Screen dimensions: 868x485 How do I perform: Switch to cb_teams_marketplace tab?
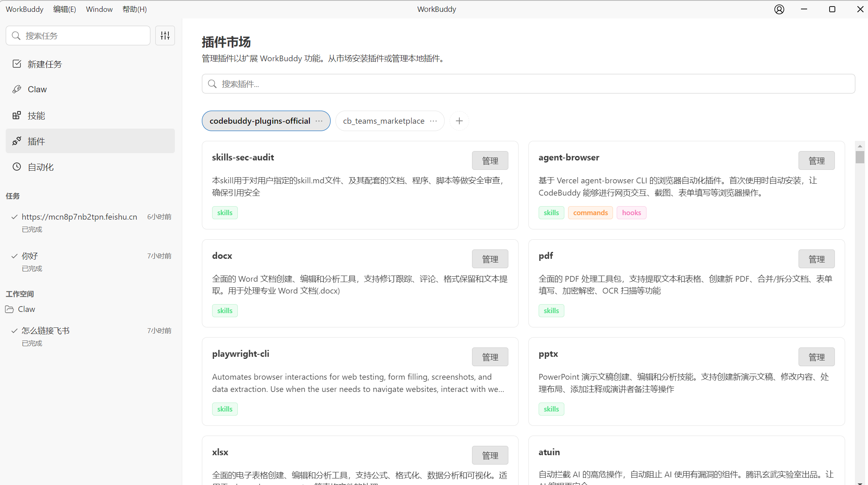point(383,121)
